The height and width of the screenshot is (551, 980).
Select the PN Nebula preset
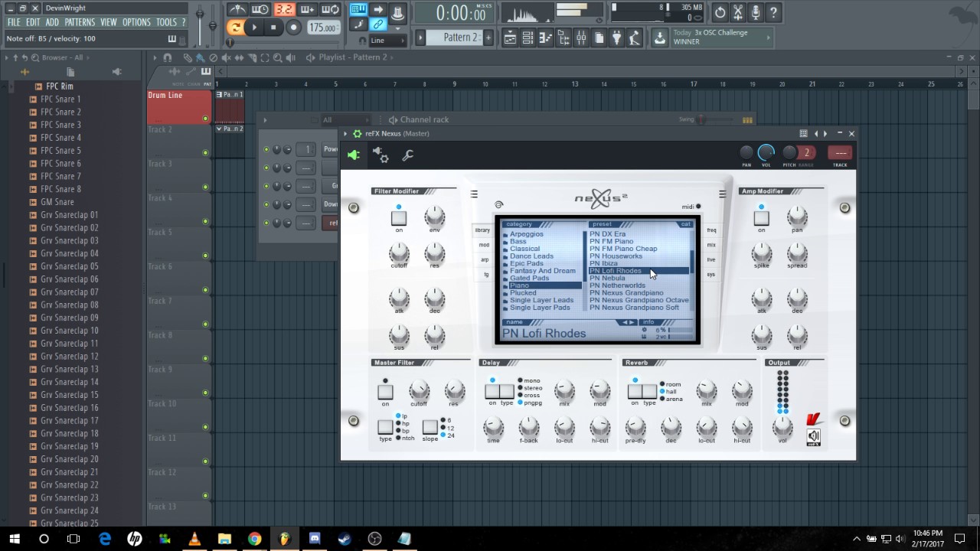607,278
